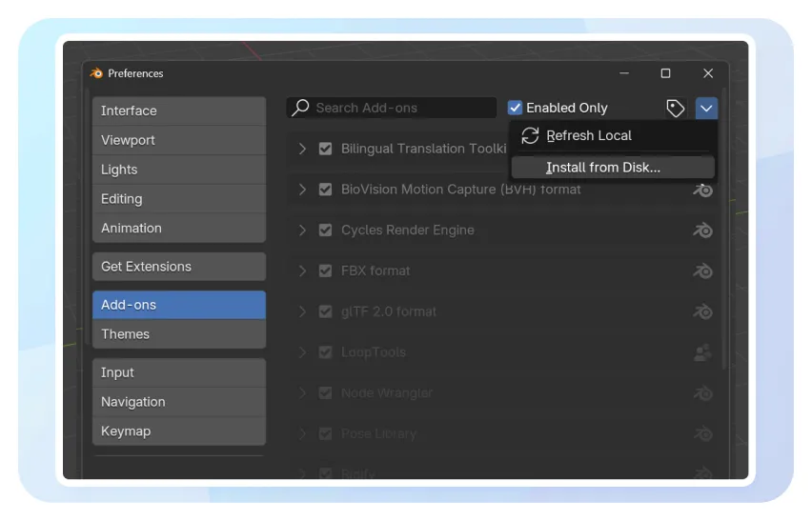Close the add-ons dropdown arrow menu
The height and width of the screenshot is (521, 812).
706,109
